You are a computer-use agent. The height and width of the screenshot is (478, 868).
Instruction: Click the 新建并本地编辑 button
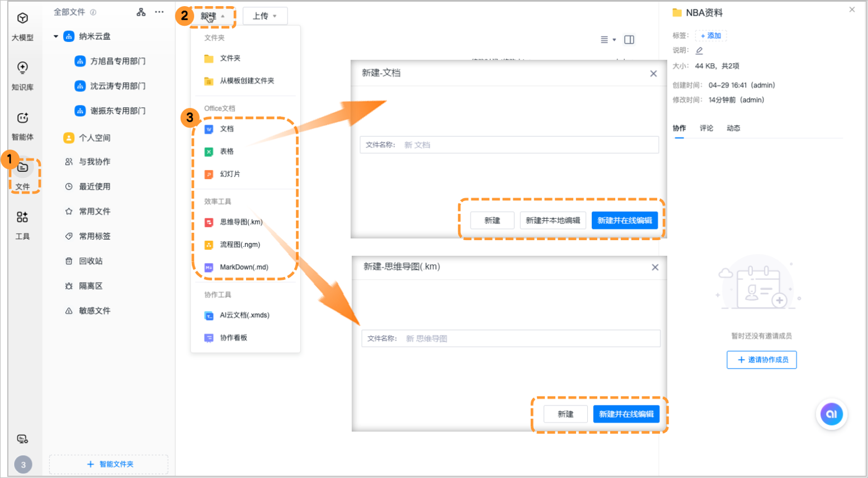pos(553,221)
